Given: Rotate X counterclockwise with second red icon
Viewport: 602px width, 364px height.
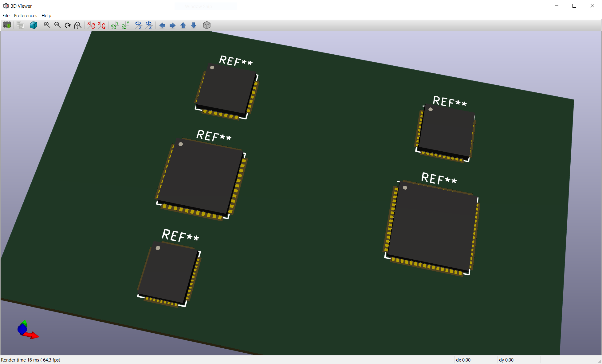Looking at the screenshot, I should 102,25.
